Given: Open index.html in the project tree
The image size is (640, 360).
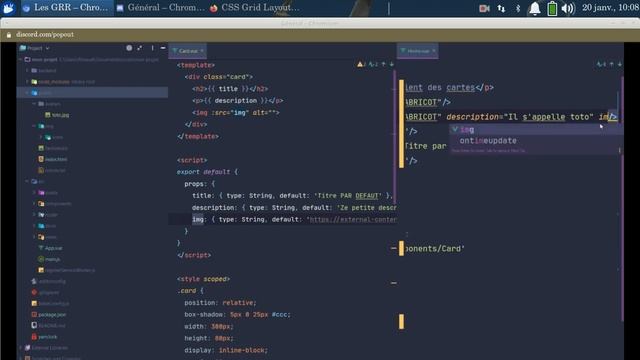Looking at the screenshot, I should (53, 159).
